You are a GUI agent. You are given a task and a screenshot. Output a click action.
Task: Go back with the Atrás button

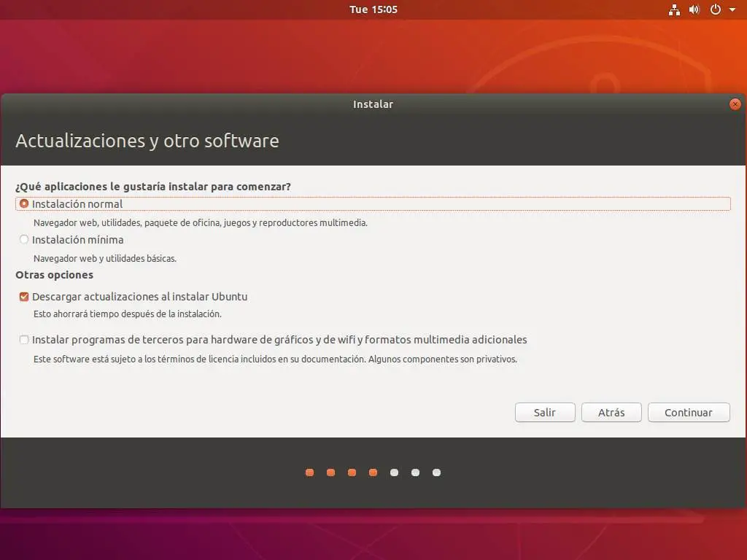(x=611, y=413)
